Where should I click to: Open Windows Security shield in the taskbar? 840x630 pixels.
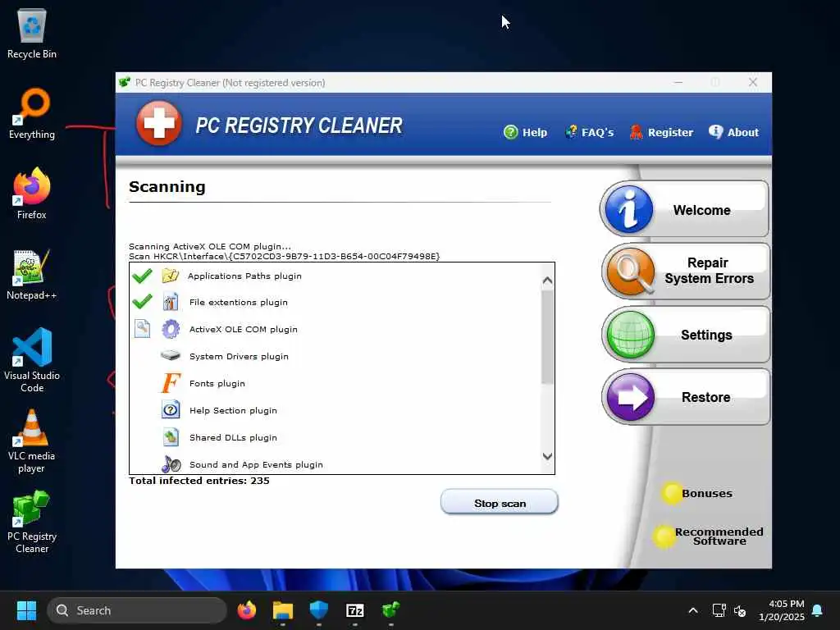pyautogui.click(x=319, y=610)
